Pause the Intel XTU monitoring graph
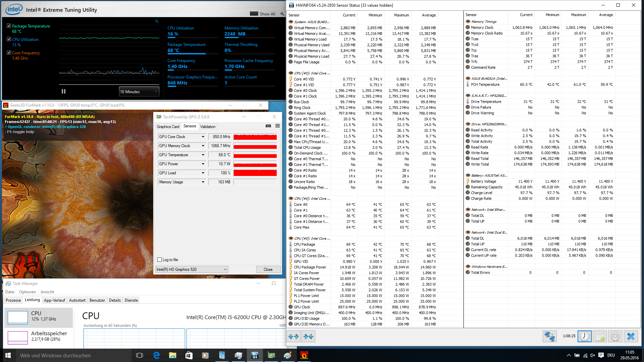The height and width of the screenshot is (362, 644). tap(64, 92)
